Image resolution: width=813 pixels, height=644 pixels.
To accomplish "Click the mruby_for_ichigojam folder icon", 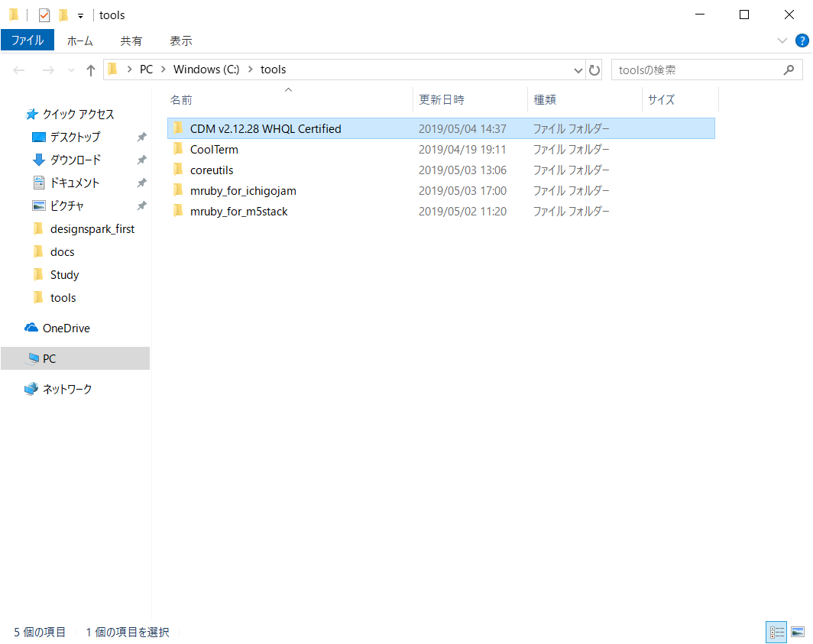I will pyautogui.click(x=178, y=190).
